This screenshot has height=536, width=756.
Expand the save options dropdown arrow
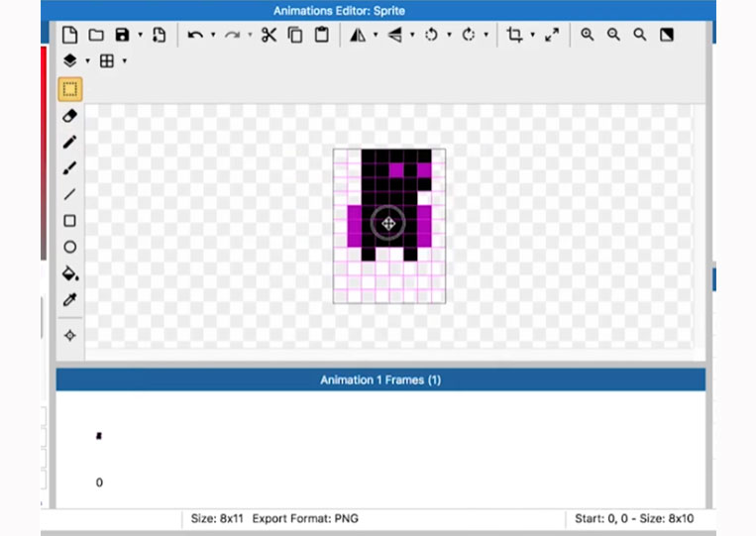point(141,35)
